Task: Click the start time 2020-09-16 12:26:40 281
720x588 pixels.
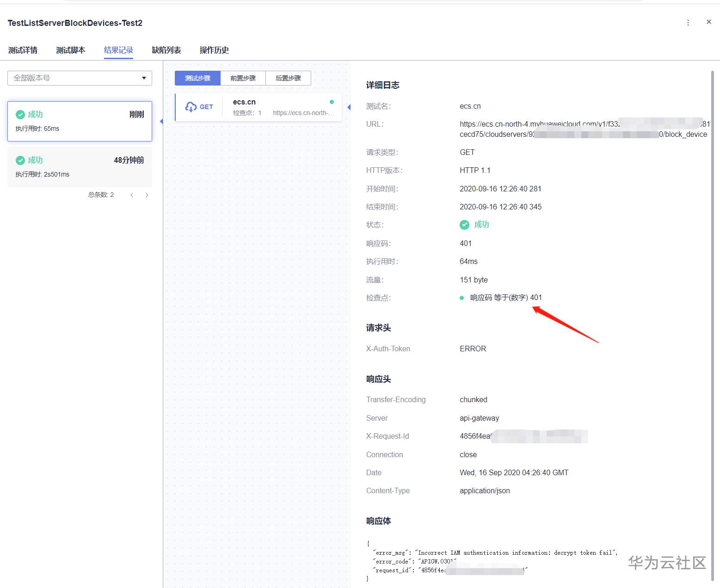Action: point(500,189)
